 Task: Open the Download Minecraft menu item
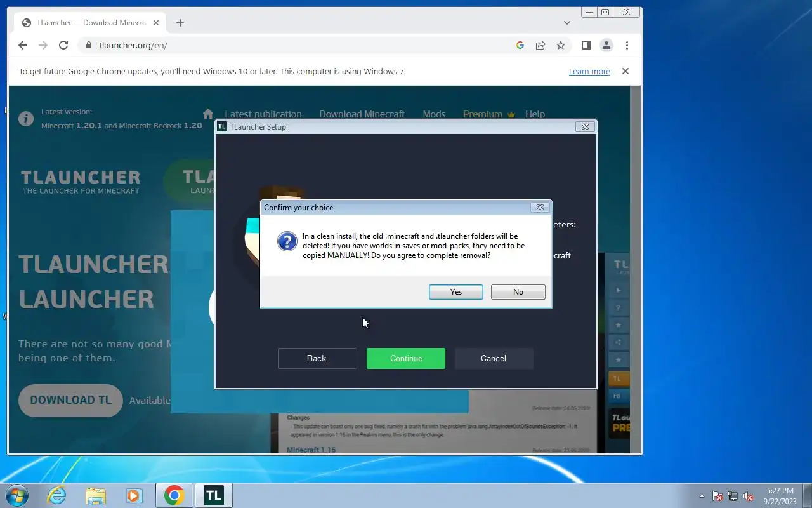click(x=362, y=114)
